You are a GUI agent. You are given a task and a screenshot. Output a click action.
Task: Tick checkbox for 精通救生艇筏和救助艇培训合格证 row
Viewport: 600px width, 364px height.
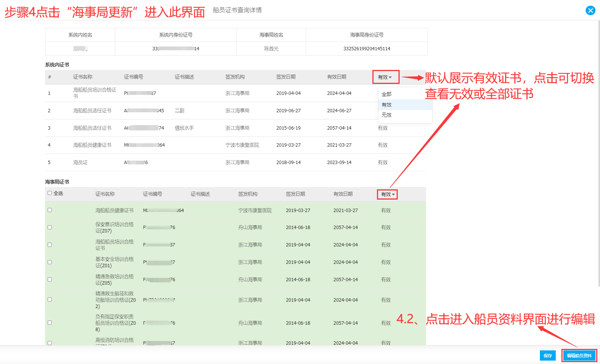point(50,300)
